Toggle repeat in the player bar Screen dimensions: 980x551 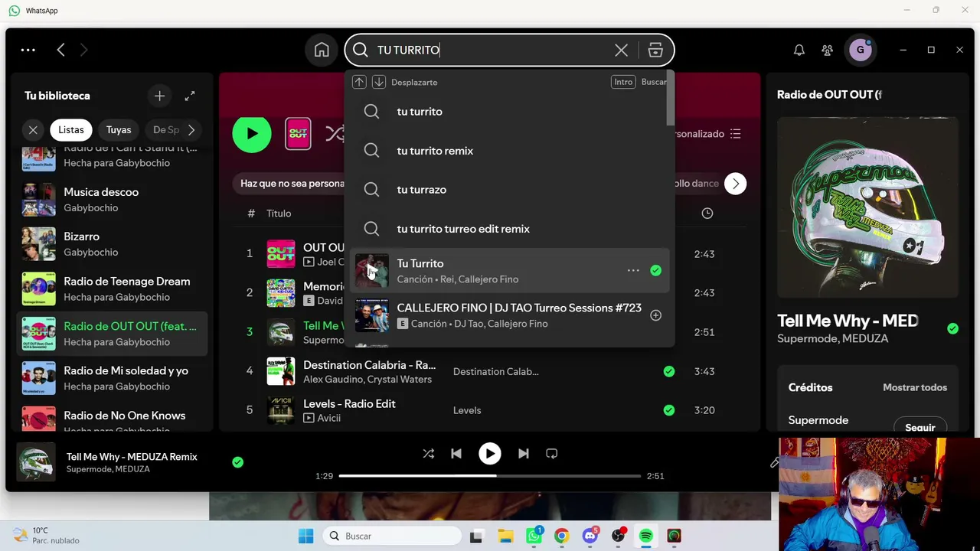(x=551, y=454)
